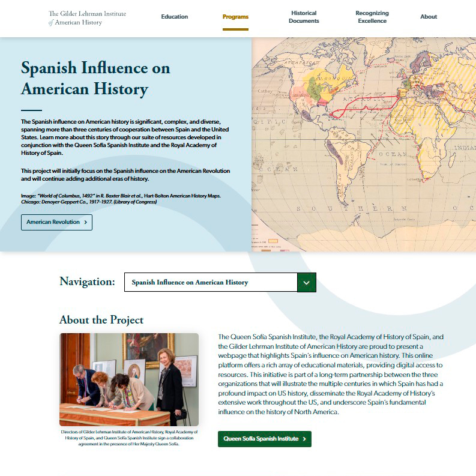Open the Historical Documents menu
This screenshot has width=476, height=476.
click(x=304, y=17)
